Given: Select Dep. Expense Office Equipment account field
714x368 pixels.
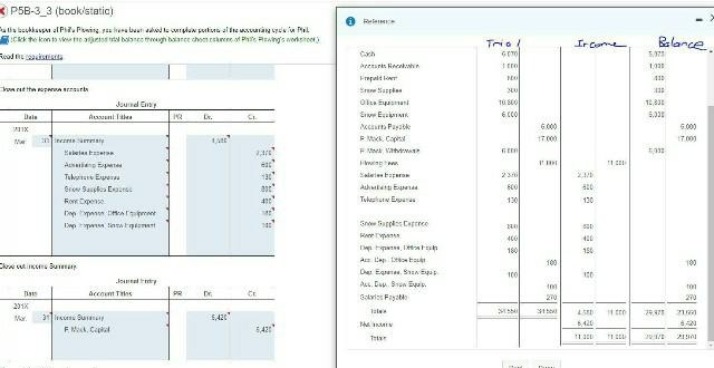Looking at the screenshot, I should coord(110,213).
